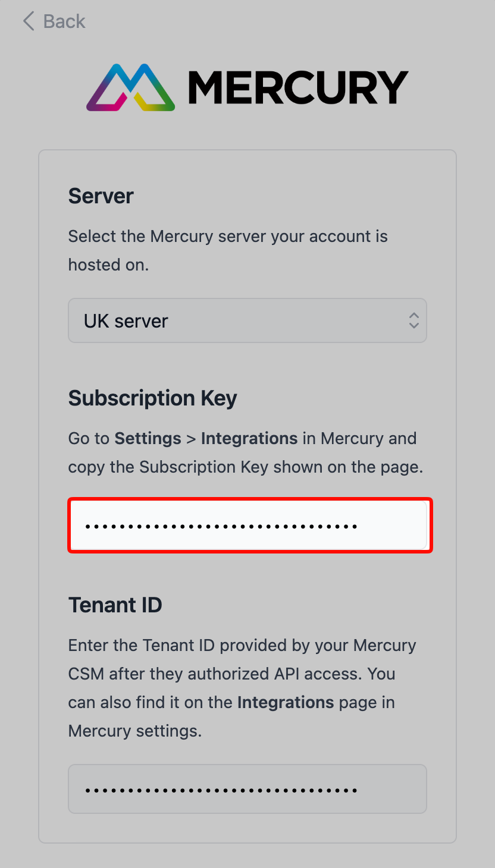
Task: Click the "Server" section heading
Action: (101, 196)
